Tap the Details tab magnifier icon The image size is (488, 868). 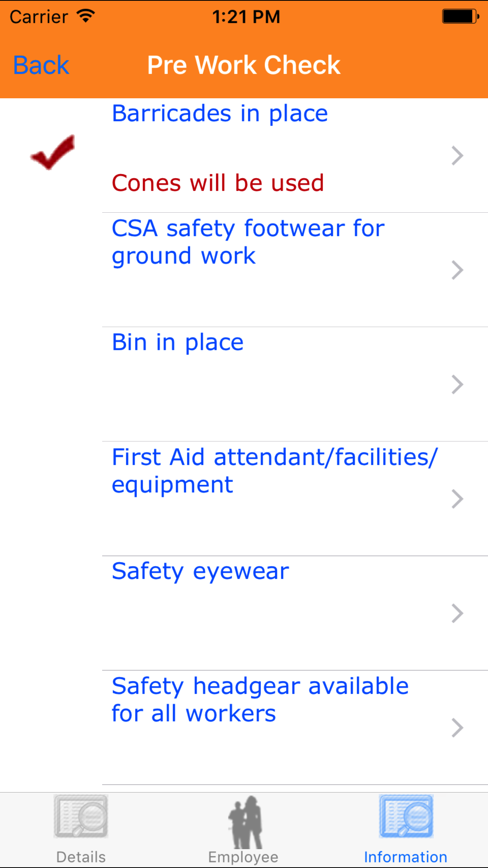click(81, 816)
